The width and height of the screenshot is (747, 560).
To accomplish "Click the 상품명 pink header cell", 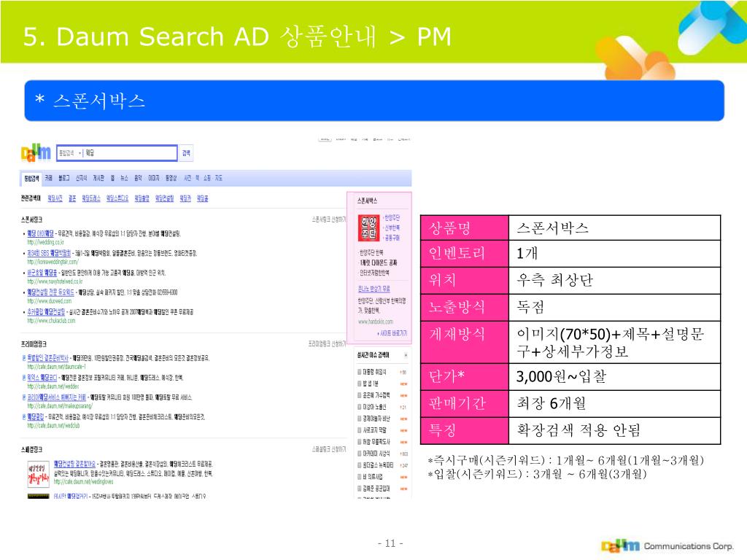I will 465,228.
